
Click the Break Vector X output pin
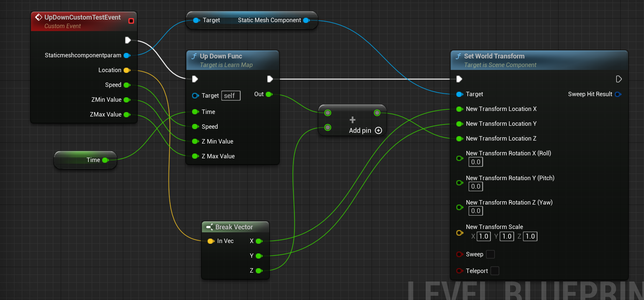(x=259, y=241)
